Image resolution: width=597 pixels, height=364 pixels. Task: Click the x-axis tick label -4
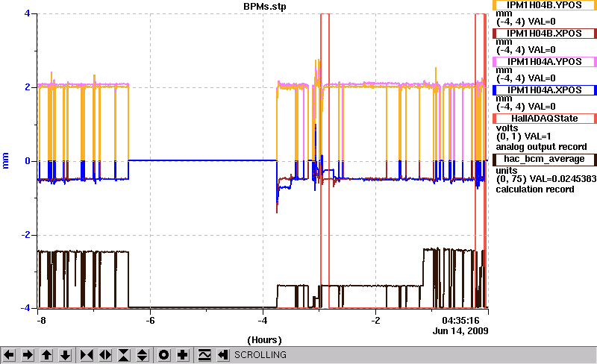(263, 320)
